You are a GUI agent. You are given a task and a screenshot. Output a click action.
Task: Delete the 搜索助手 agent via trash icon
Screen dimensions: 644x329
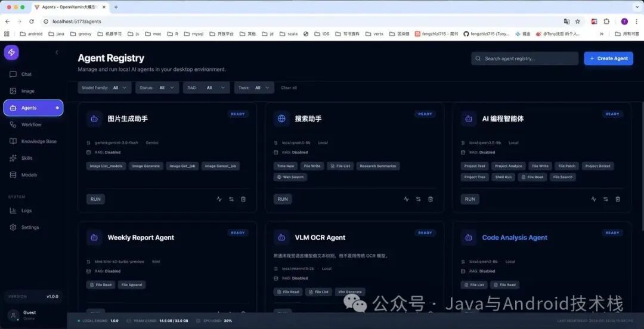tap(431, 199)
